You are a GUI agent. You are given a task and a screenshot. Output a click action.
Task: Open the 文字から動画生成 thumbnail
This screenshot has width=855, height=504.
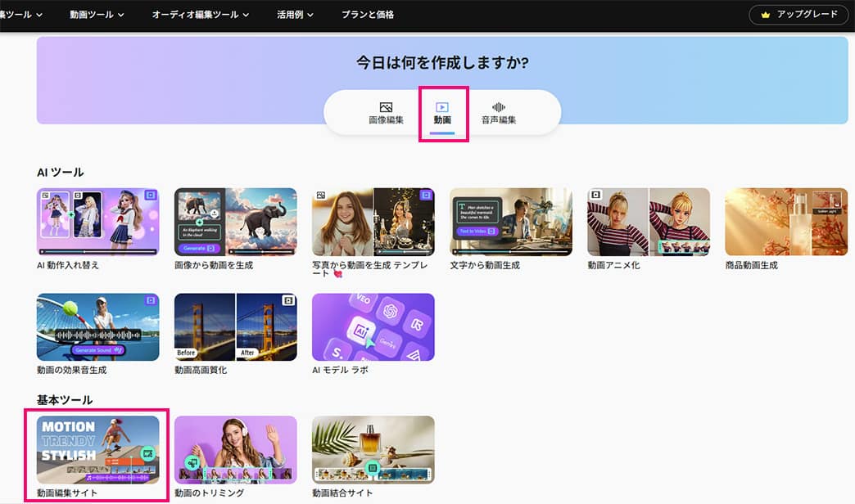point(511,222)
